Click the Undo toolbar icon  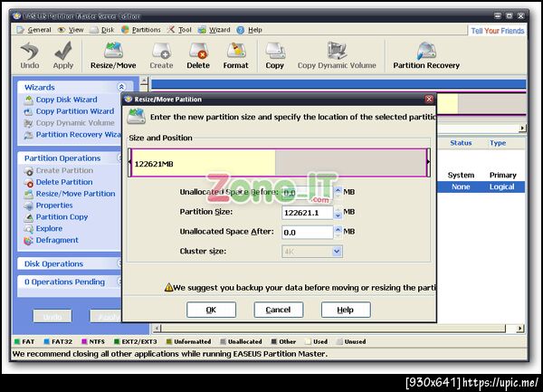pos(30,55)
